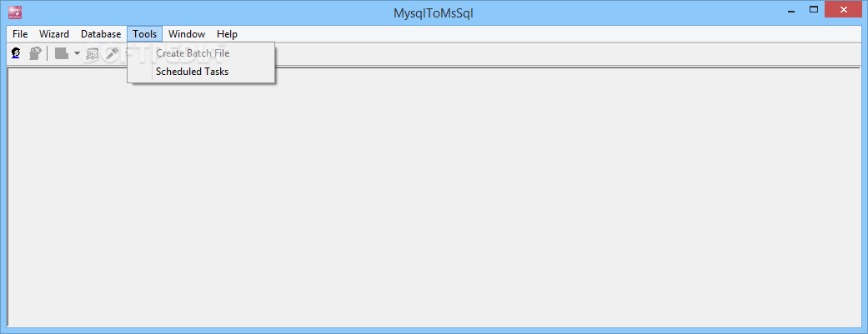Click the grey page toolbar icon
Viewport: 868px width, 334px height.
click(x=62, y=53)
